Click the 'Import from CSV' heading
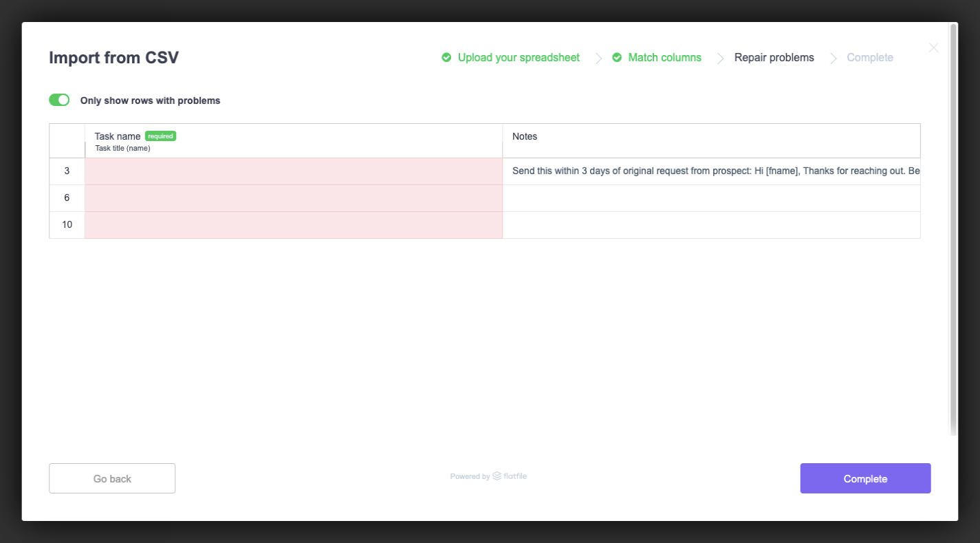The image size is (980, 543). (x=113, y=58)
